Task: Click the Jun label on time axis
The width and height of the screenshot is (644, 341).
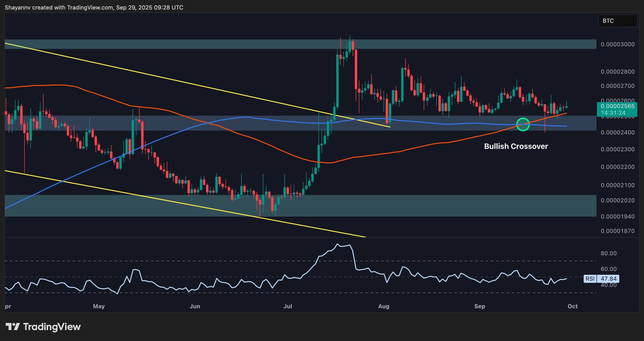Action: pos(195,306)
